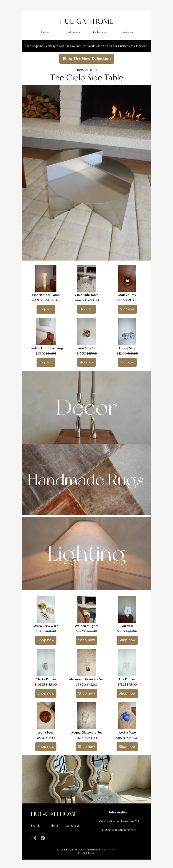Click Shop The New Collection button

pyautogui.click(x=86, y=58)
